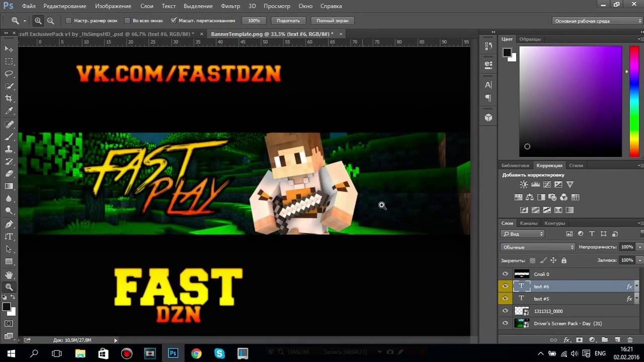Open the layer filter 'Вид' dropdown
644x362 pixels.
click(523, 234)
